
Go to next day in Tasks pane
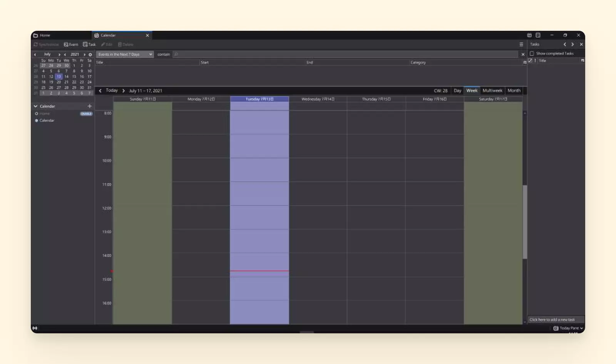coord(572,45)
